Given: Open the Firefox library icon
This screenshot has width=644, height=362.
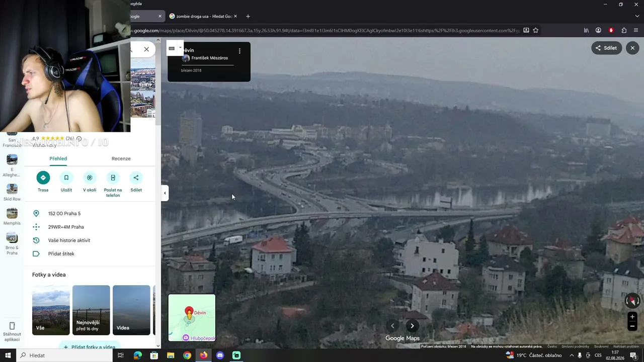Looking at the screenshot, I should coord(586,30).
